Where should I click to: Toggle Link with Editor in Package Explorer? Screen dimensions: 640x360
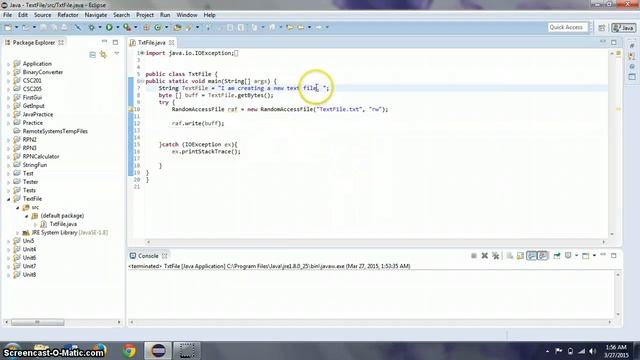(103, 54)
